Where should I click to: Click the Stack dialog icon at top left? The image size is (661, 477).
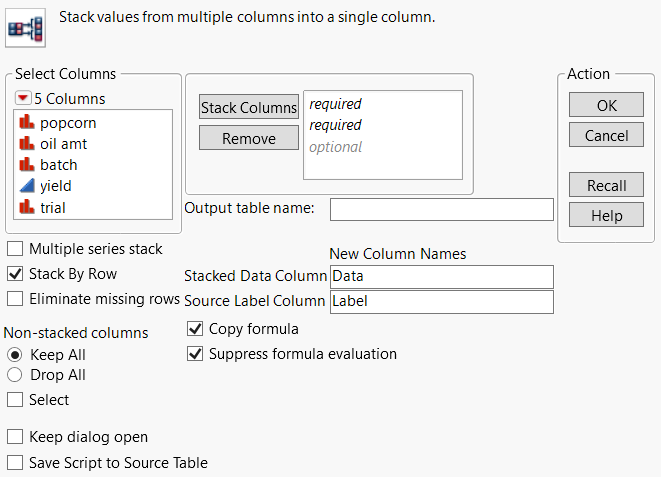pos(23,27)
